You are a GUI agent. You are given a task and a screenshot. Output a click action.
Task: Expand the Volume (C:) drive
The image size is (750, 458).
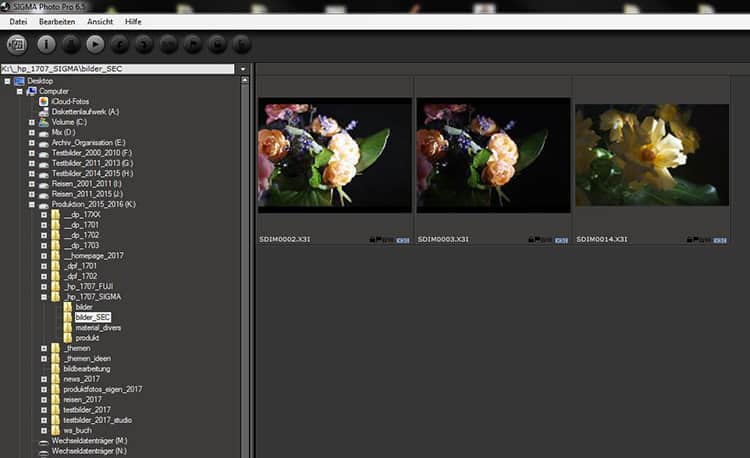[32, 122]
